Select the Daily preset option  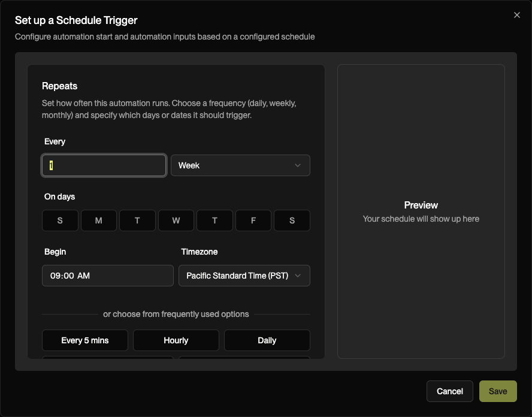tap(267, 340)
